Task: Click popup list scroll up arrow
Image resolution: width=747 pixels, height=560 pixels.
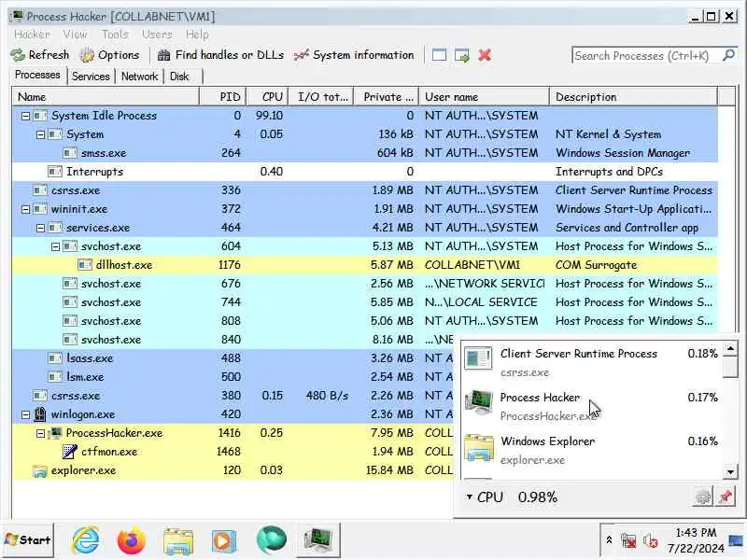Action: coord(730,348)
